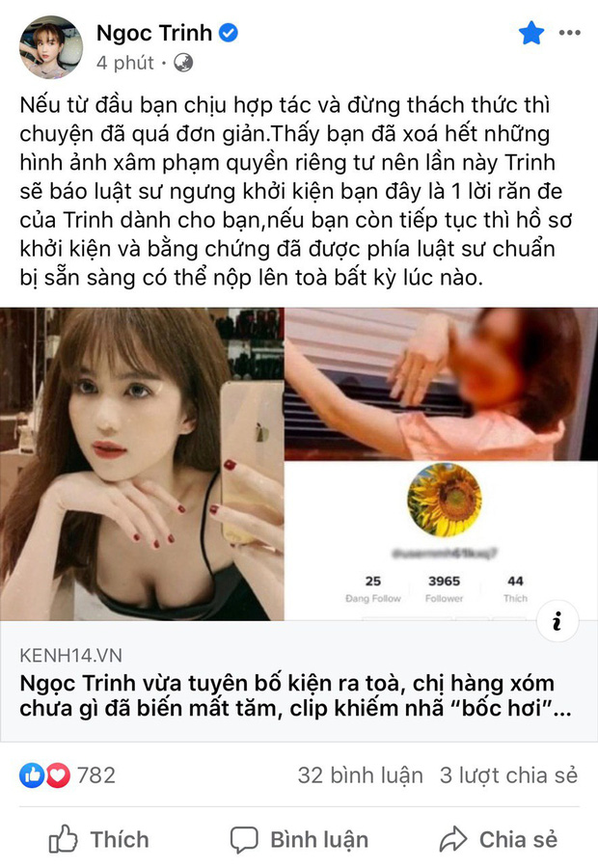Open Ngoc Trinh's profile picture

[51, 47]
